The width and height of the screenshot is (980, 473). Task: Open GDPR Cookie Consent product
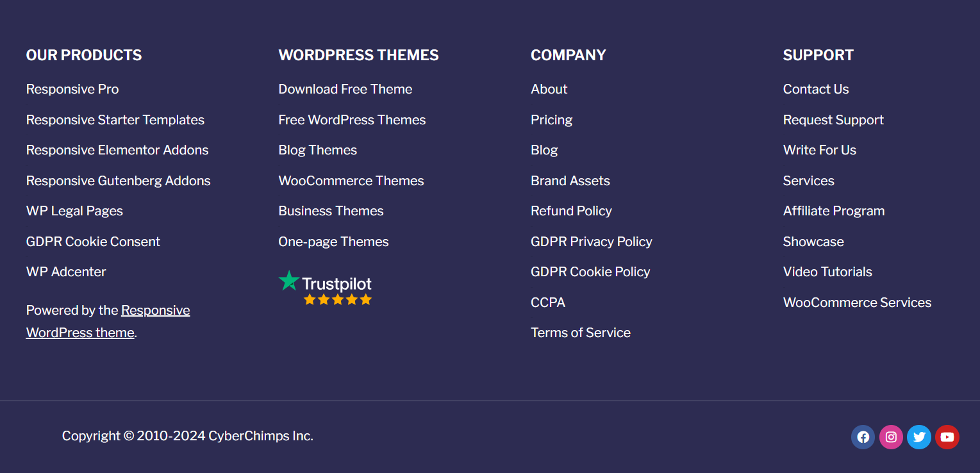point(93,242)
